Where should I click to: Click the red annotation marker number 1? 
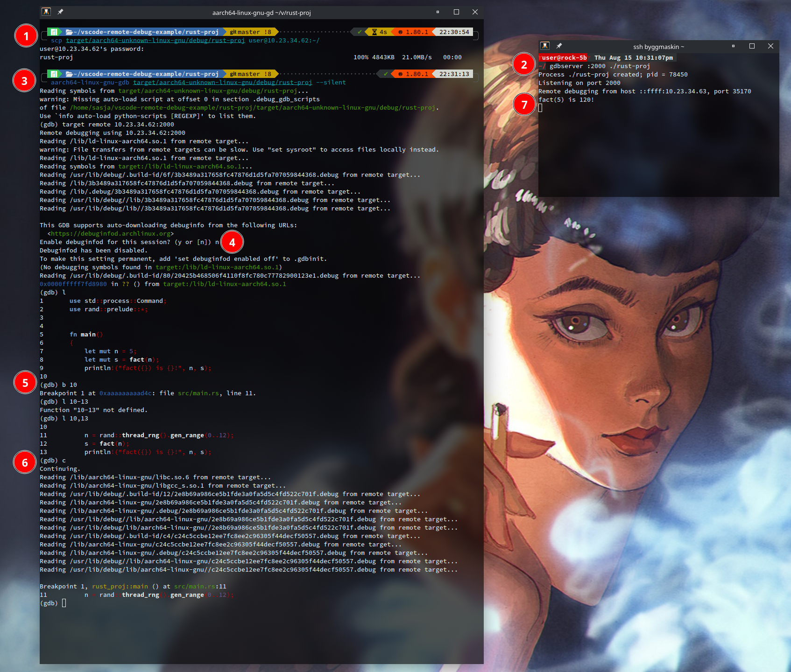[x=26, y=36]
